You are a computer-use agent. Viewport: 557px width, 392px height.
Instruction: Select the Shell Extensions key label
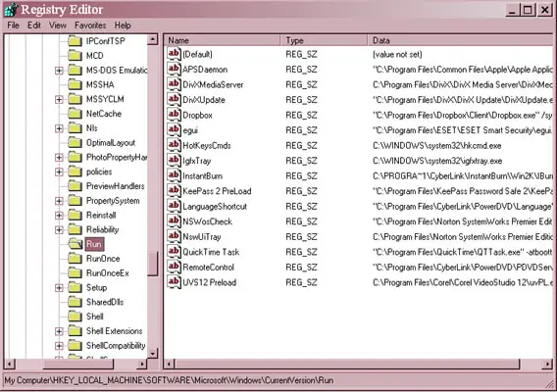[x=114, y=331]
